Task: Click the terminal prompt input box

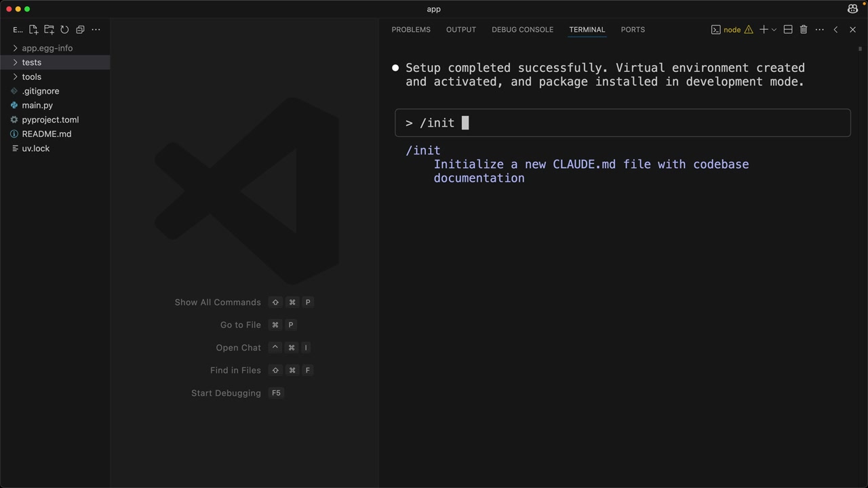Action: [623, 123]
